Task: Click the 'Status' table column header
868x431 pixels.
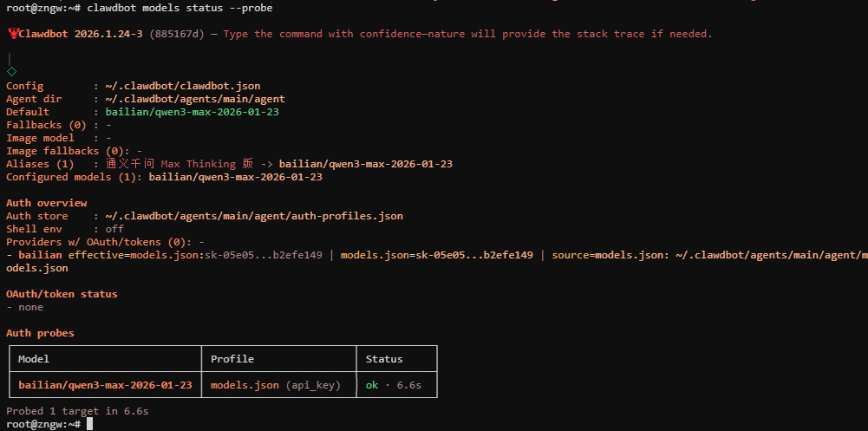Action: point(384,359)
